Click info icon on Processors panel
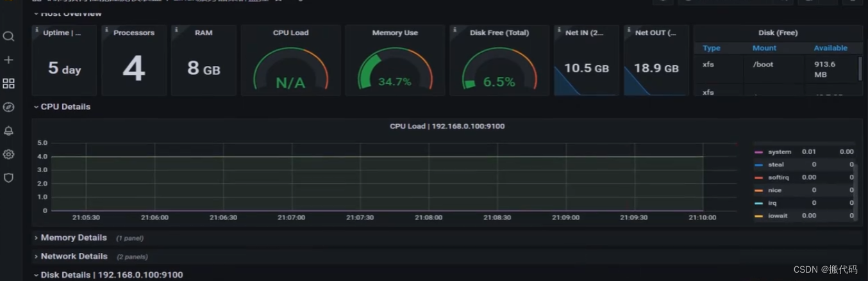Screen dimensions: 868x281 [106, 29]
